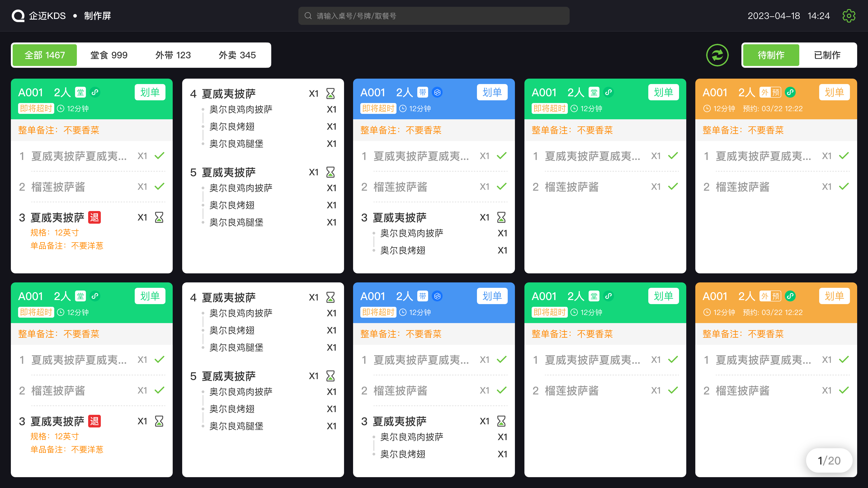Click the 外 badge in top-row orange card header
The image size is (868, 488).
coord(764,92)
